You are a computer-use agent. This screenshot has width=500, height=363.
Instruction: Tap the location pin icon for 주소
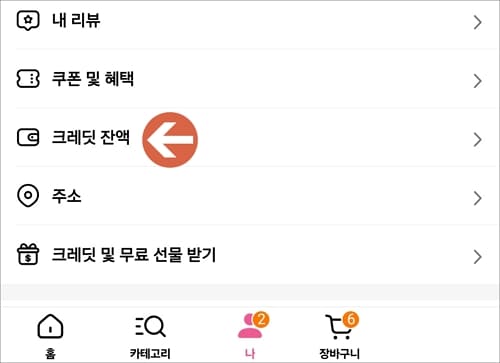[x=28, y=196]
